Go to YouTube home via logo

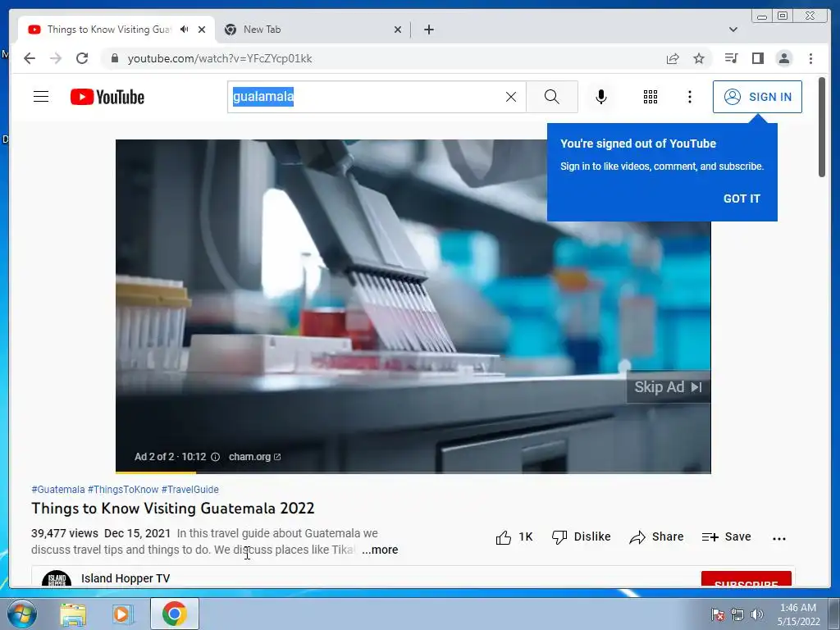107,97
